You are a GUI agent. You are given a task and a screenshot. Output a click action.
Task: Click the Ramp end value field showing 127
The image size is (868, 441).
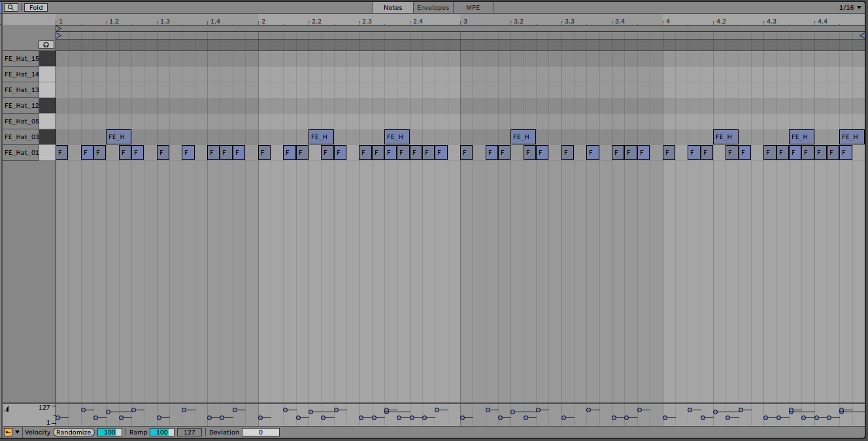(x=189, y=432)
